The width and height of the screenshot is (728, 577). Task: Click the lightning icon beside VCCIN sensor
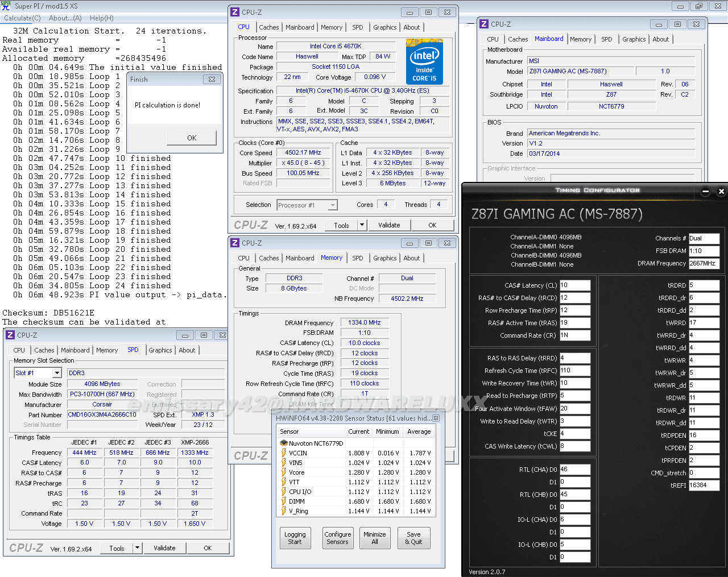[x=283, y=453]
